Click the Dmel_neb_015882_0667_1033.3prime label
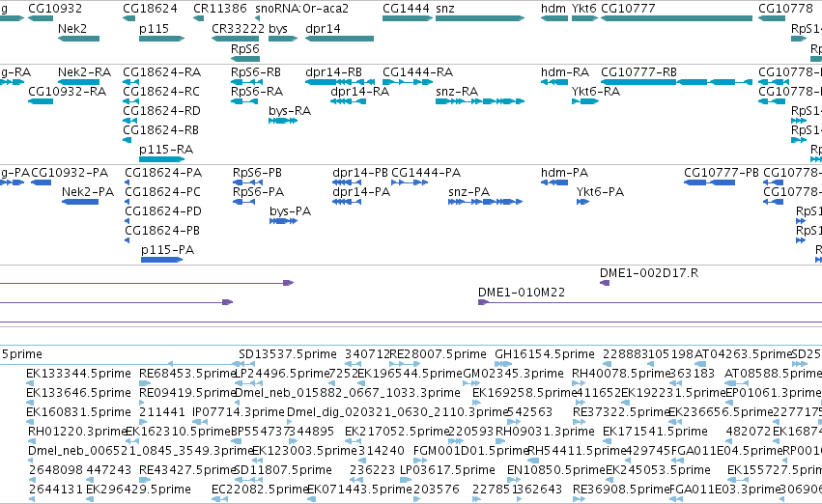 point(348,393)
